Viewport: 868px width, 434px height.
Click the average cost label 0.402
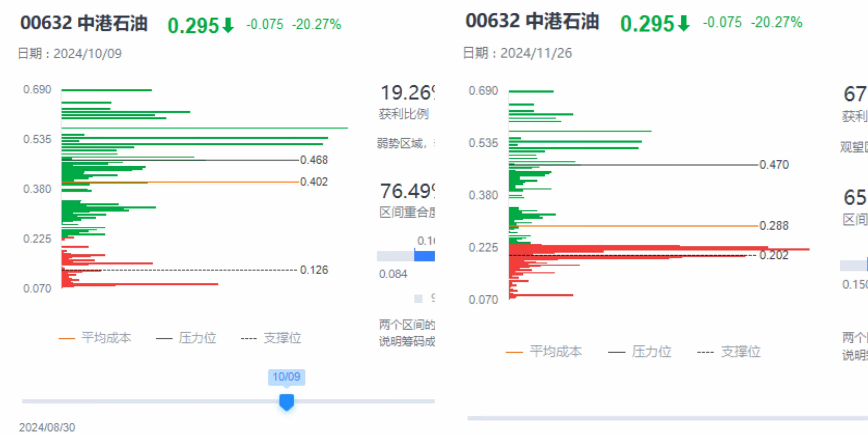(314, 182)
